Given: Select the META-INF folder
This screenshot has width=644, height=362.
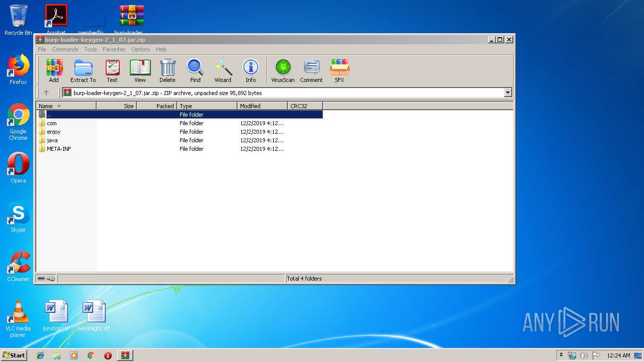Looking at the screenshot, I should pyautogui.click(x=180, y=149).
